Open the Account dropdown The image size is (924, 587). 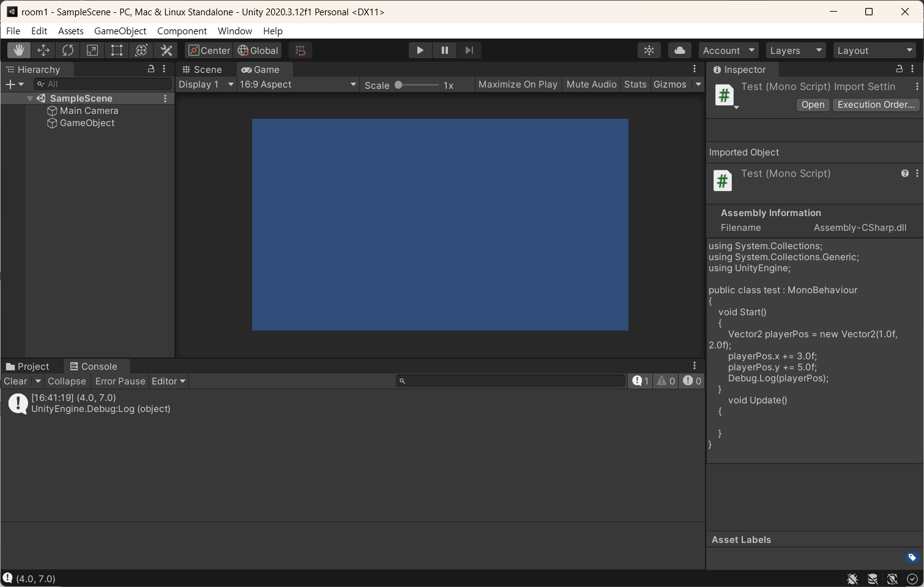729,50
